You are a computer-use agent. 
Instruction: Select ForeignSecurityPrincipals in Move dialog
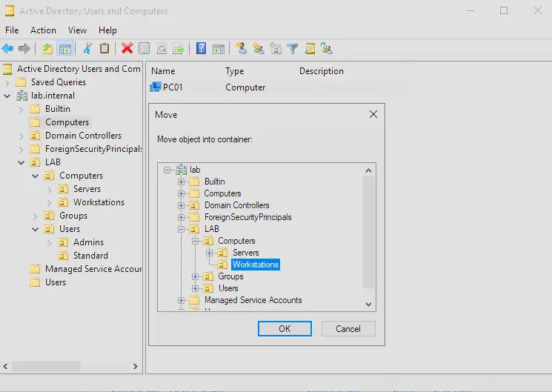click(247, 217)
